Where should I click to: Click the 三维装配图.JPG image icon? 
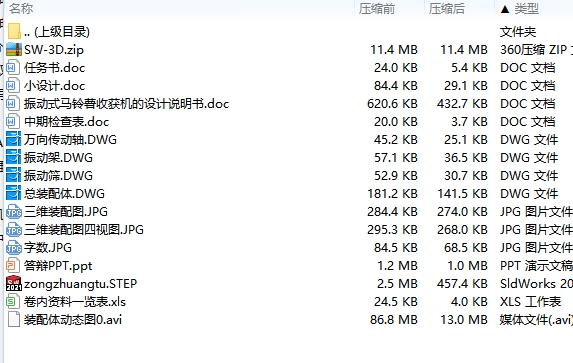point(14,211)
